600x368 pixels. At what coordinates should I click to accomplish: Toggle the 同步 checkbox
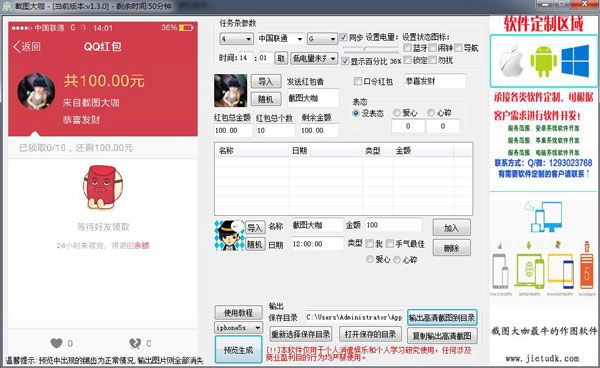(x=343, y=37)
